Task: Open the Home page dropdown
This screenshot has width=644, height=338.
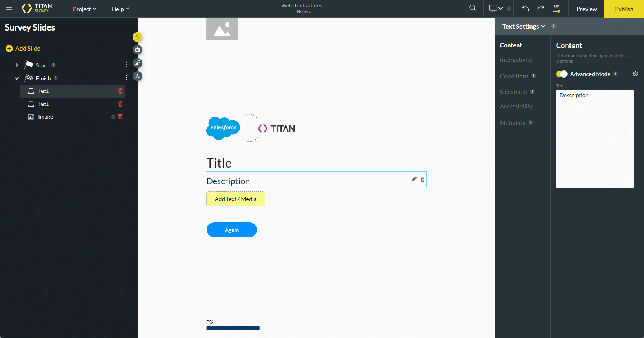Action: coord(304,12)
